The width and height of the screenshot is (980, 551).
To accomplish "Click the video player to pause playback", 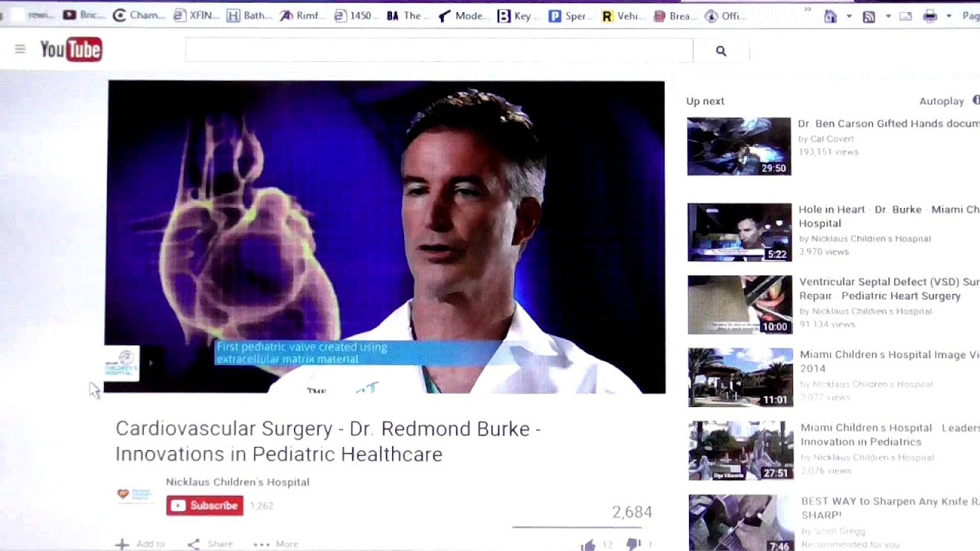I will coord(385,236).
